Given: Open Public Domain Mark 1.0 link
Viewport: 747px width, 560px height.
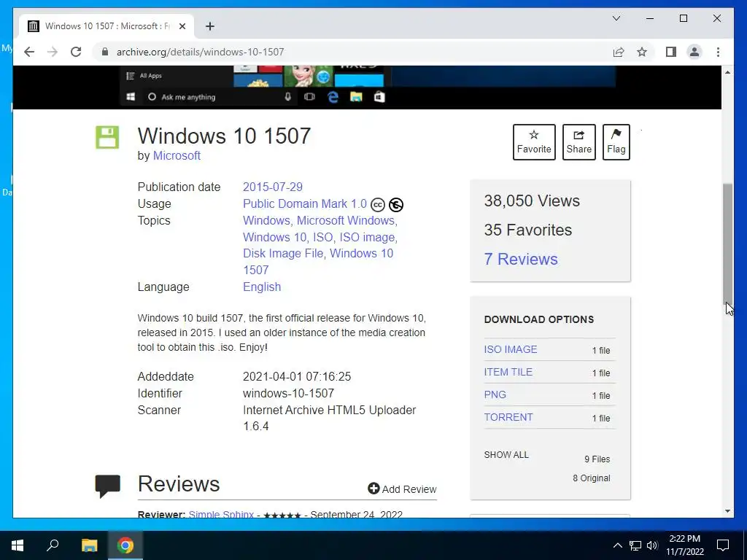Looking at the screenshot, I should (305, 204).
